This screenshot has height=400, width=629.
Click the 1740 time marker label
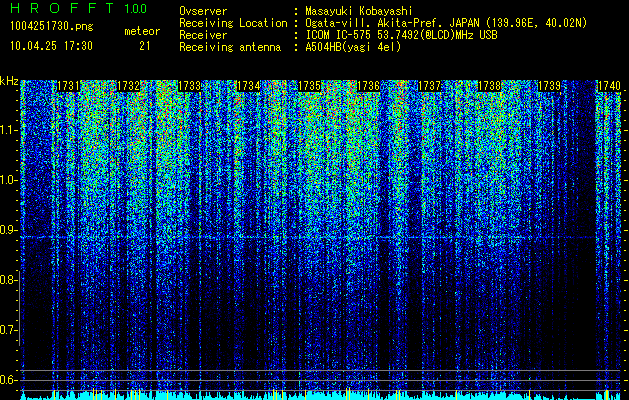point(609,86)
